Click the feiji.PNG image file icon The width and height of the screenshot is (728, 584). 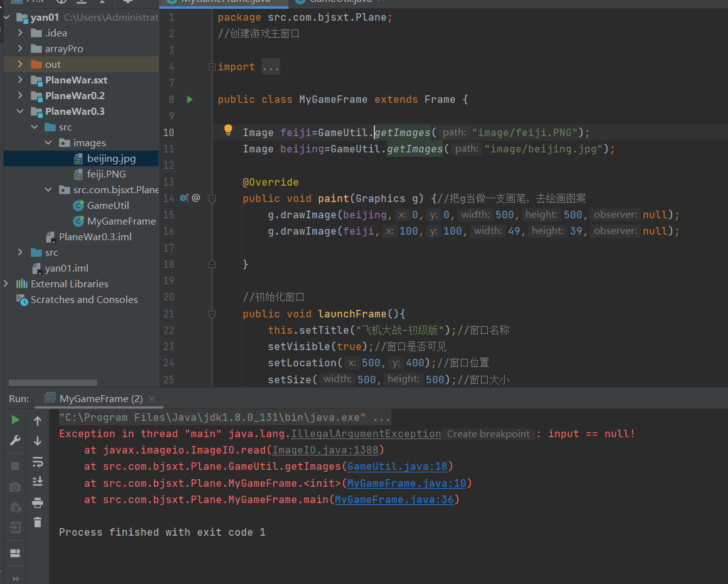(78, 174)
